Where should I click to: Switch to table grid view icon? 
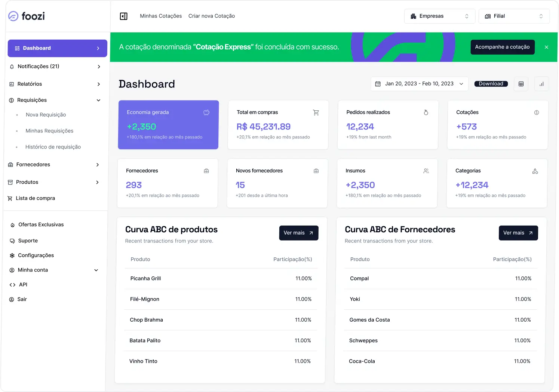tap(521, 84)
